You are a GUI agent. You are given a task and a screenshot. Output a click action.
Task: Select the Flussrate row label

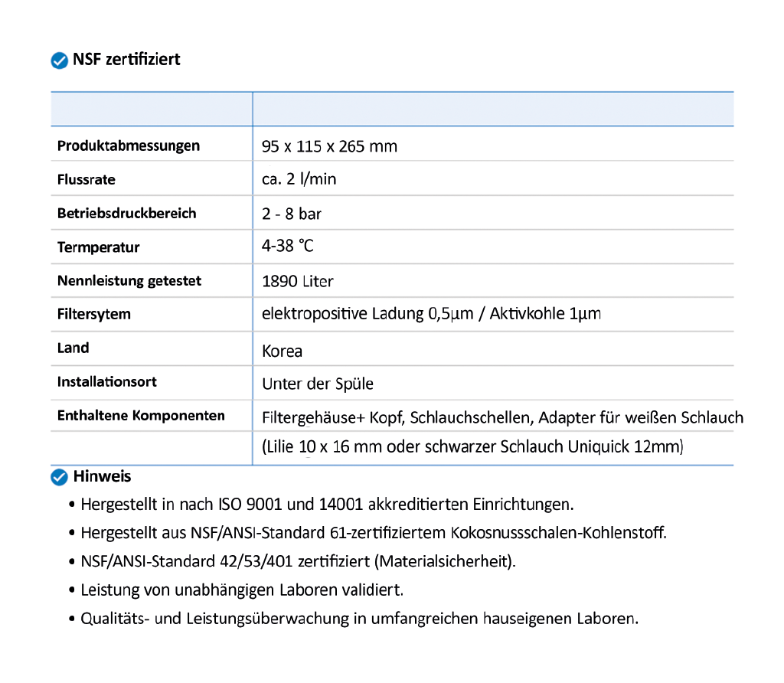[86, 180]
